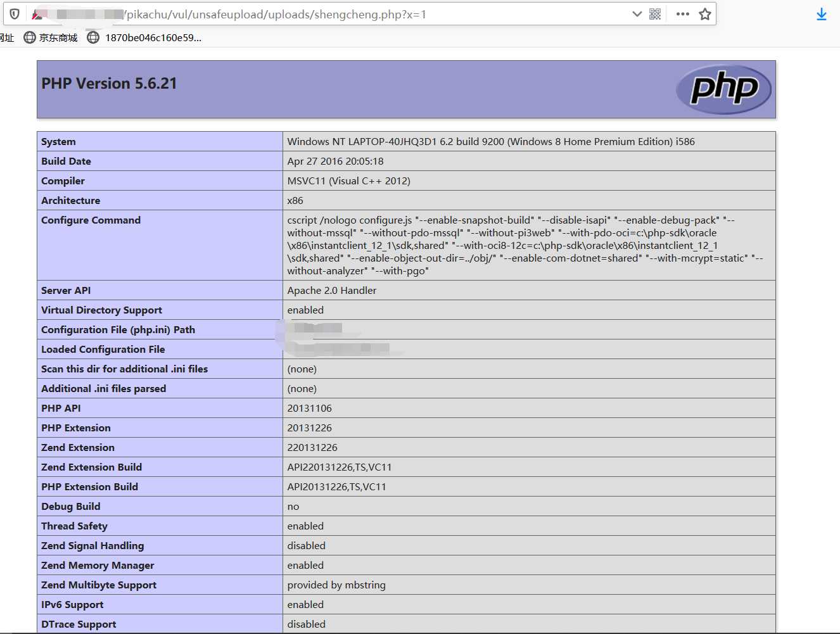Select Apache 2.0 Handler value
This screenshot has height=634, width=840.
(331, 290)
